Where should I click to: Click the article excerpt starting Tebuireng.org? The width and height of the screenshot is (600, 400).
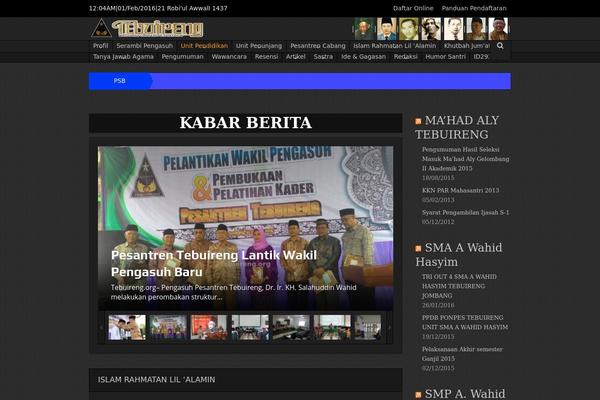tap(233, 292)
